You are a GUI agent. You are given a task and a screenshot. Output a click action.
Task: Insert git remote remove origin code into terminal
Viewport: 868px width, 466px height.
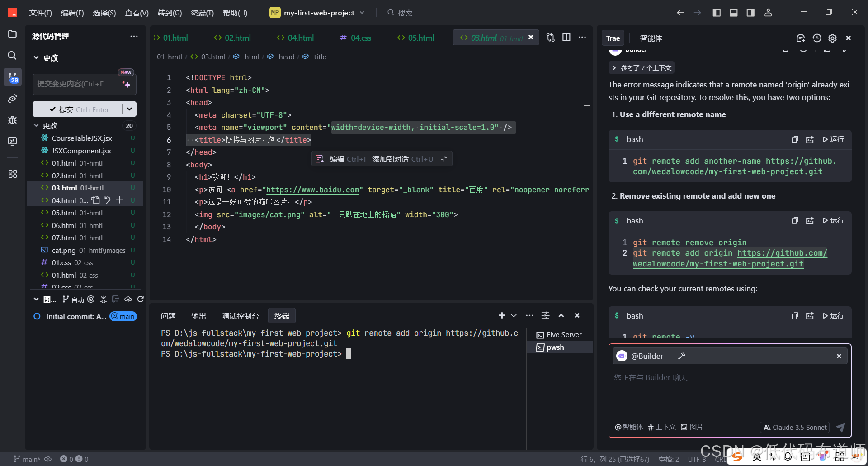tap(810, 221)
